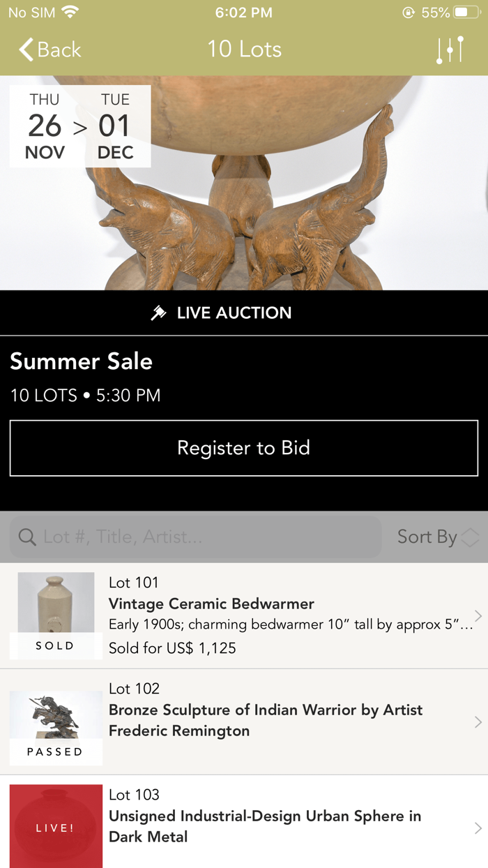Tap the filter icon in the navigation bar

(450, 50)
